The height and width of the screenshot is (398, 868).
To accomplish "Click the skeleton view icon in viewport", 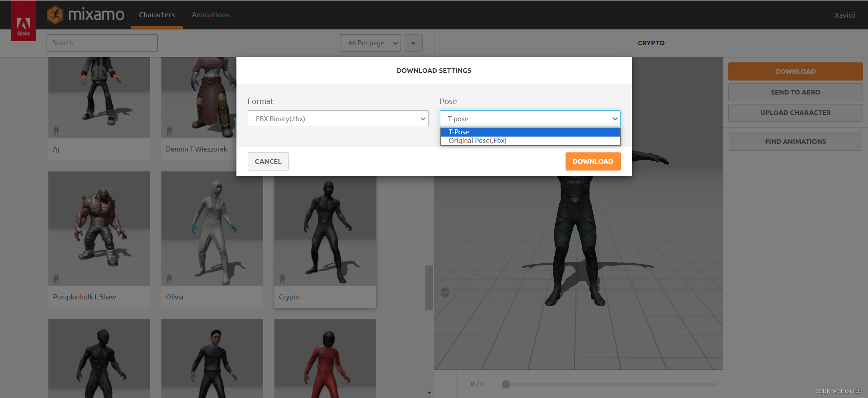I will coord(445,293).
